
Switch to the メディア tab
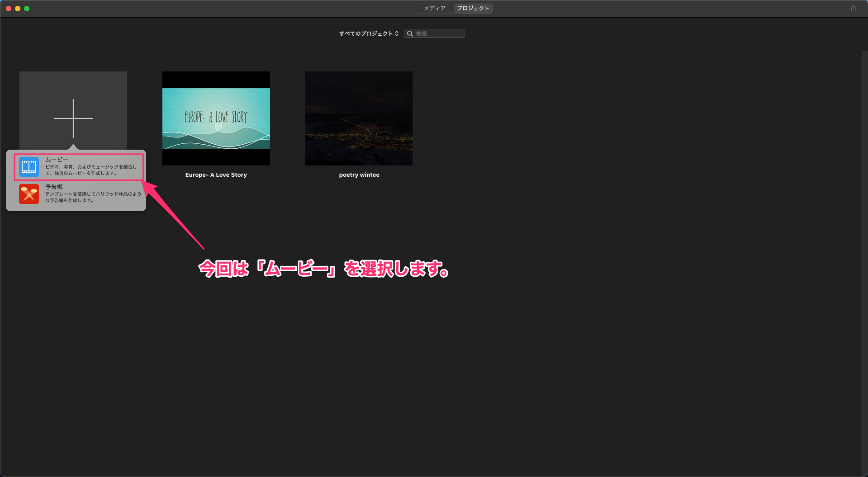click(x=435, y=9)
